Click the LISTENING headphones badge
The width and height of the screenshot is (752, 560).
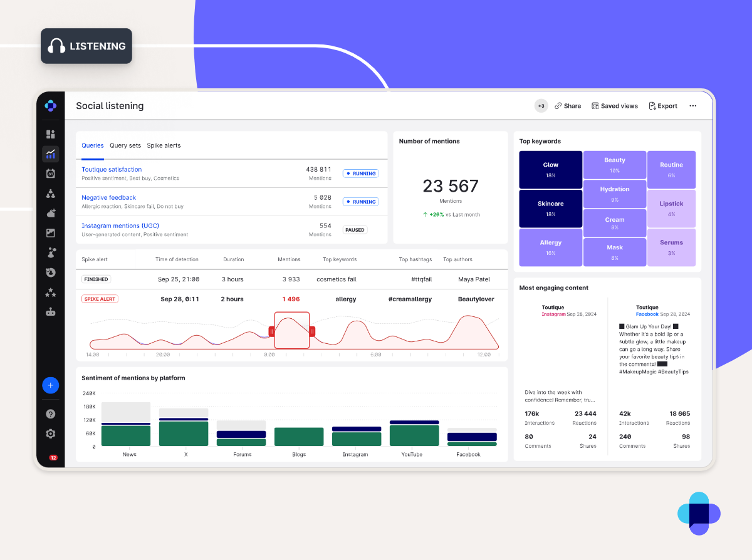86,46
